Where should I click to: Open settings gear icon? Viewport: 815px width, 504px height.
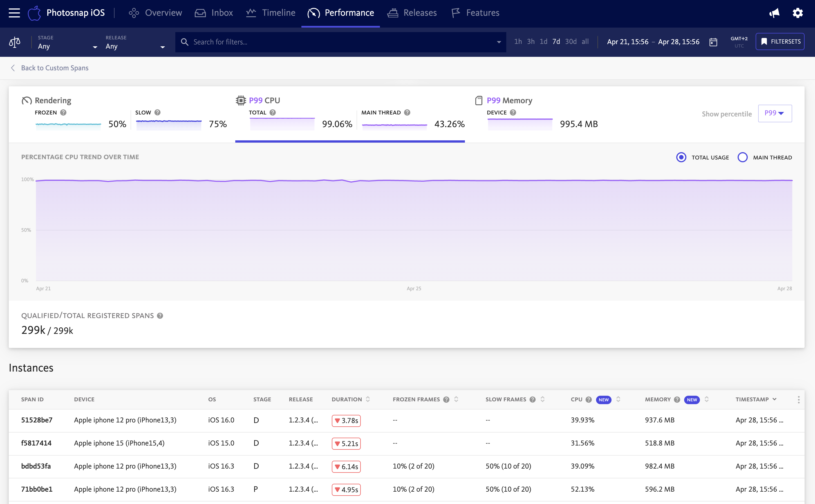pos(798,13)
